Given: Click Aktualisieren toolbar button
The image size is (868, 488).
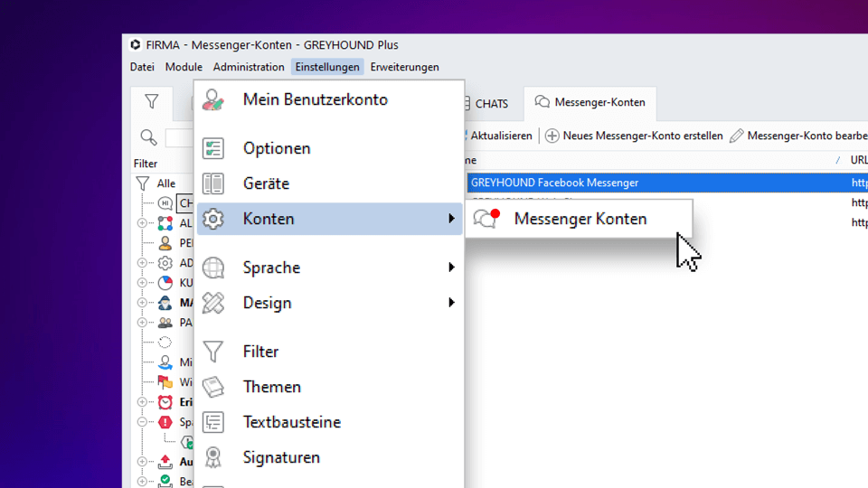Looking at the screenshot, I should click(x=499, y=136).
